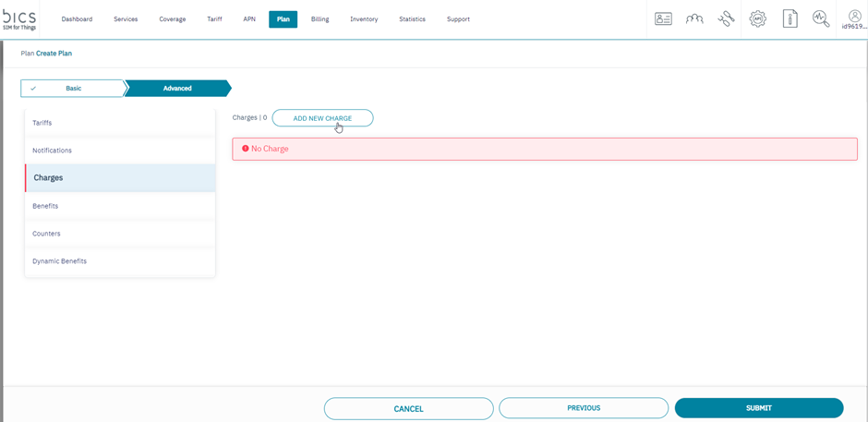Click the Previous button
Image resolution: width=868 pixels, height=422 pixels.
coord(584,408)
